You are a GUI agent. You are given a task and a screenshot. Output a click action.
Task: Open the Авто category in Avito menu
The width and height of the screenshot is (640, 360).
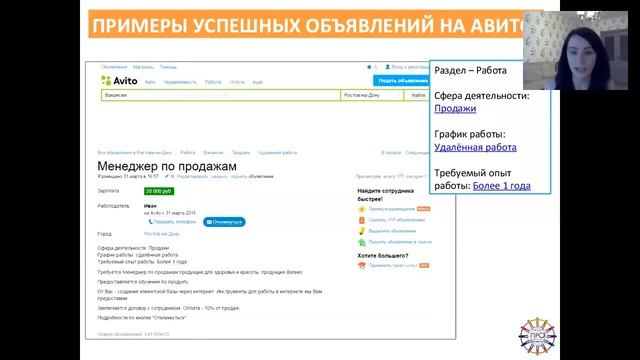150,82
